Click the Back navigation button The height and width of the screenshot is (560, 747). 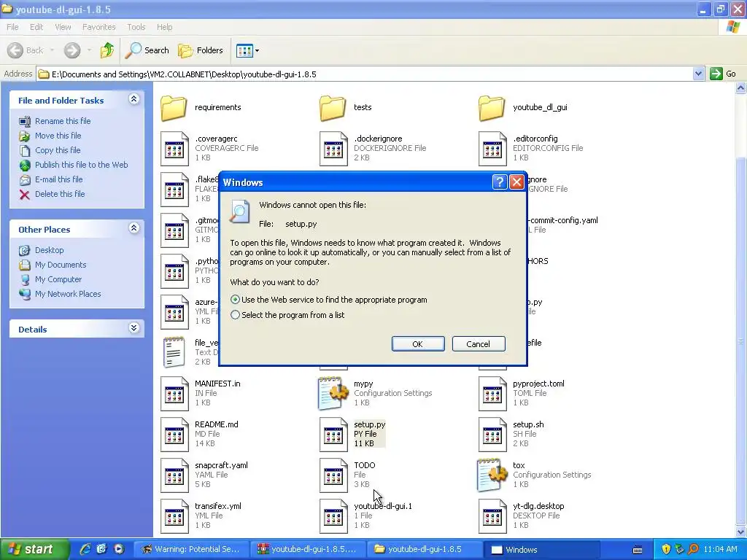(26, 50)
